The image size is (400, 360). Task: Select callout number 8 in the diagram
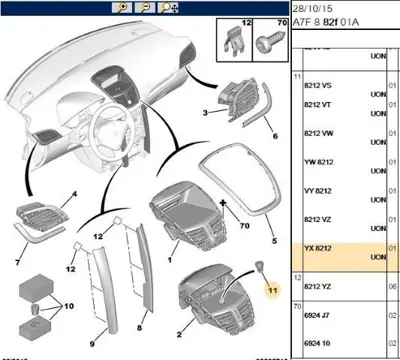[x=139, y=328]
